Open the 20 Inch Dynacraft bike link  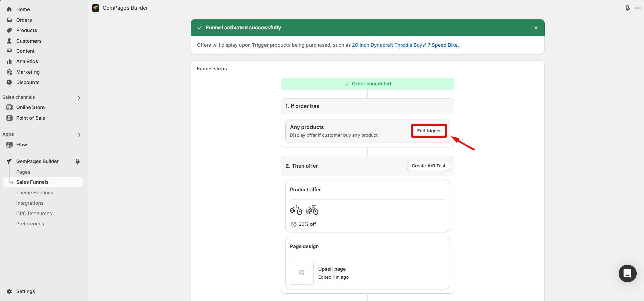(x=405, y=45)
